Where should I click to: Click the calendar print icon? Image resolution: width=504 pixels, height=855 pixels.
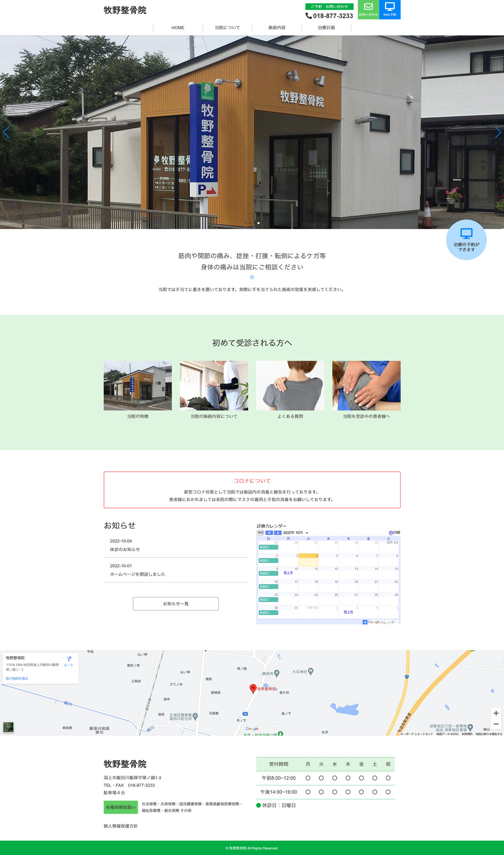click(391, 533)
